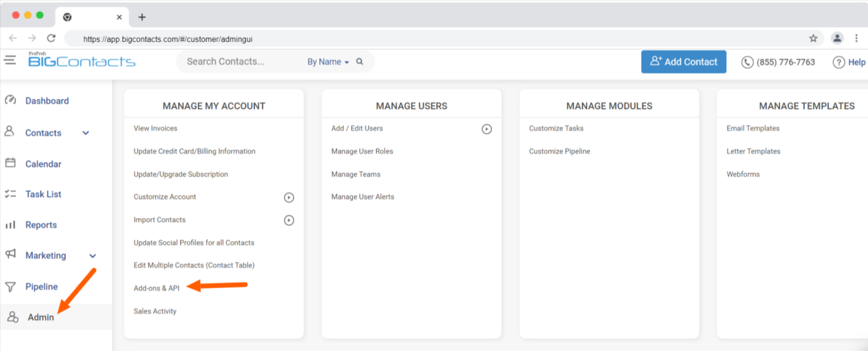Click the Contacts person icon
The height and width of the screenshot is (351, 868).
tap(10, 132)
